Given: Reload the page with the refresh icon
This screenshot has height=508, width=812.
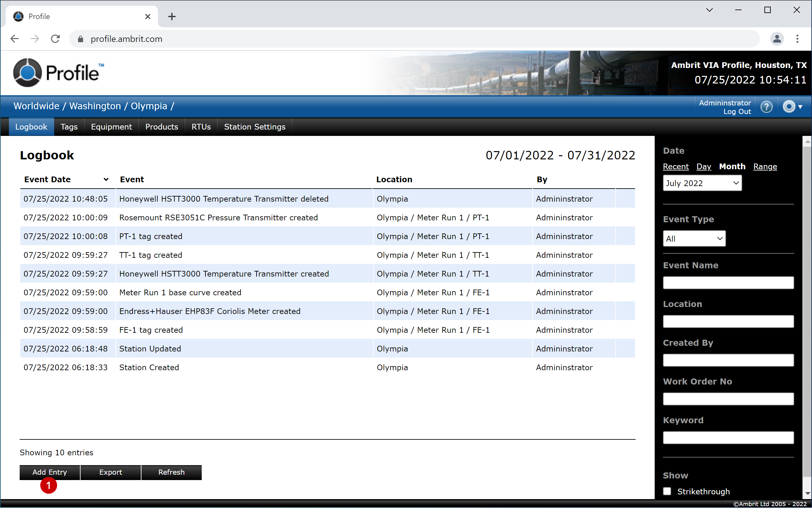Looking at the screenshot, I should pos(56,39).
